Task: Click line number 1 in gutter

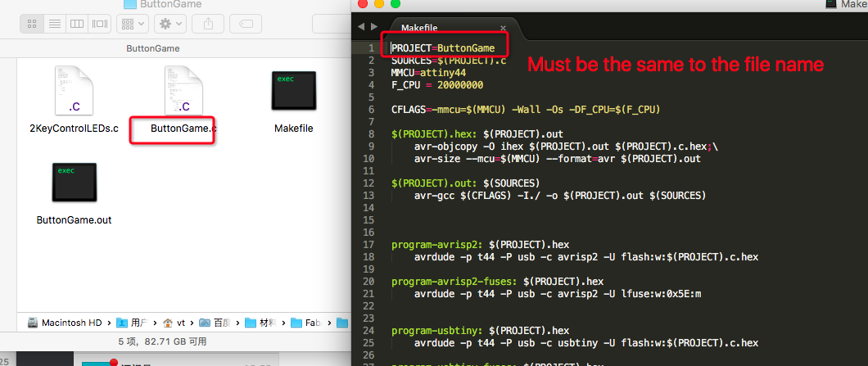Action: click(372, 48)
